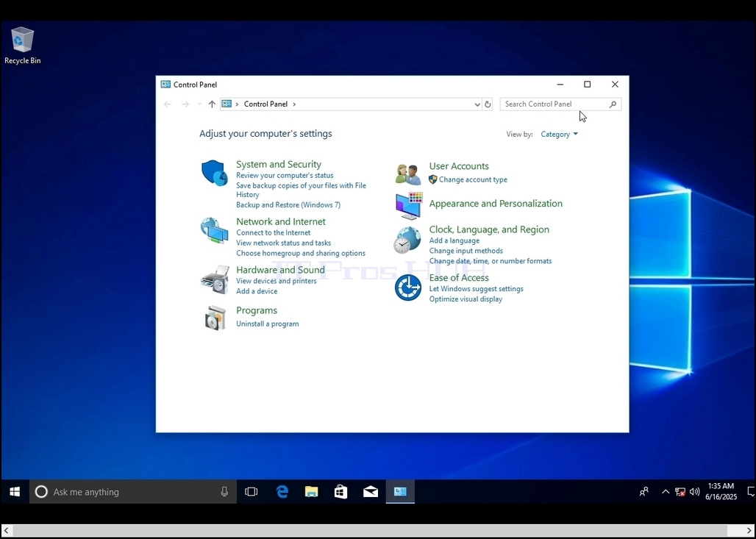The height and width of the screenshot is (539, 756).
Task: Open the Hardware and Sound printer icon
Action: 215,279
